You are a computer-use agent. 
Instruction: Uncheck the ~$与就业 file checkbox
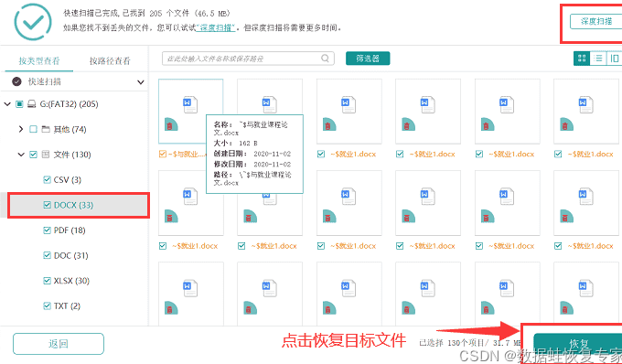(x=162, y=155)
